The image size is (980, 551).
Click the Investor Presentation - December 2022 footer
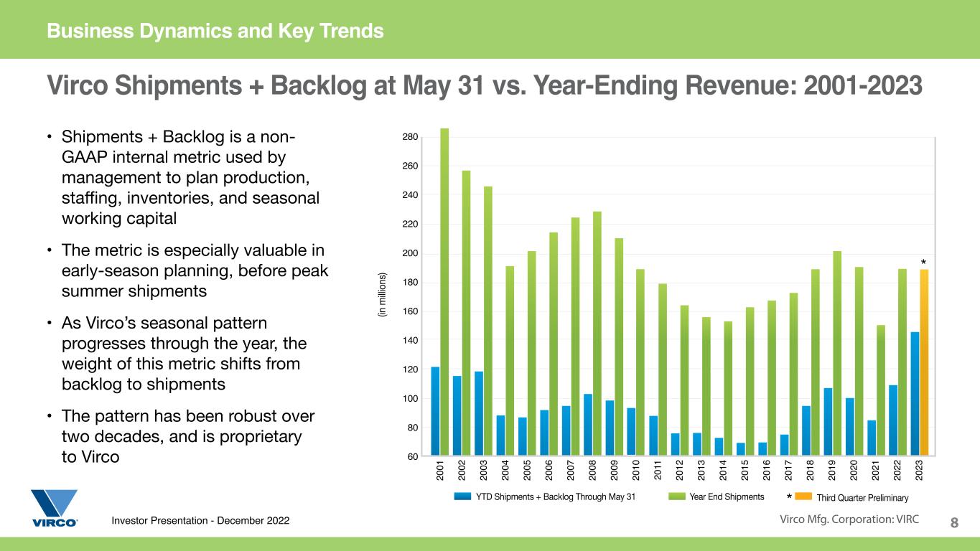[x=200, y=520]
